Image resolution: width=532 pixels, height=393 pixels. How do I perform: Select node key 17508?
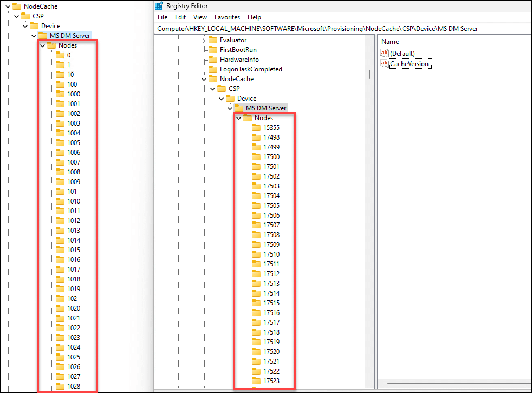click(x=271, y=234)
